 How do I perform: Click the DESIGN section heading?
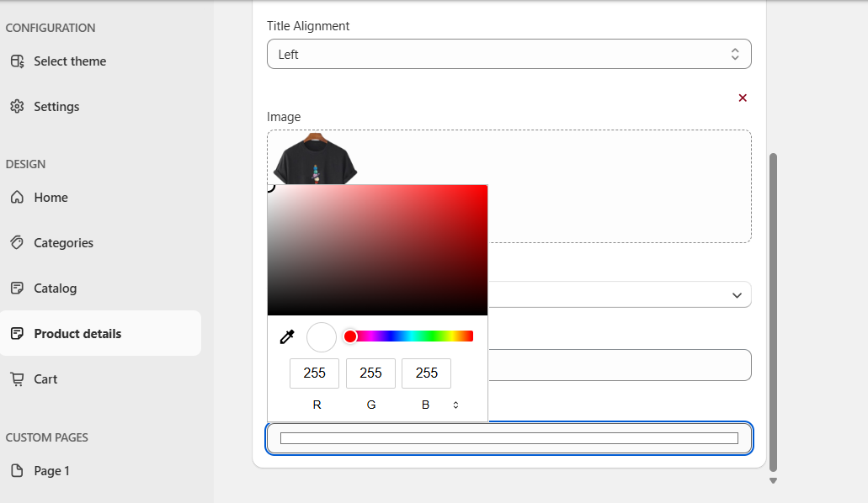pyautogui.click(x=25, y=164)
